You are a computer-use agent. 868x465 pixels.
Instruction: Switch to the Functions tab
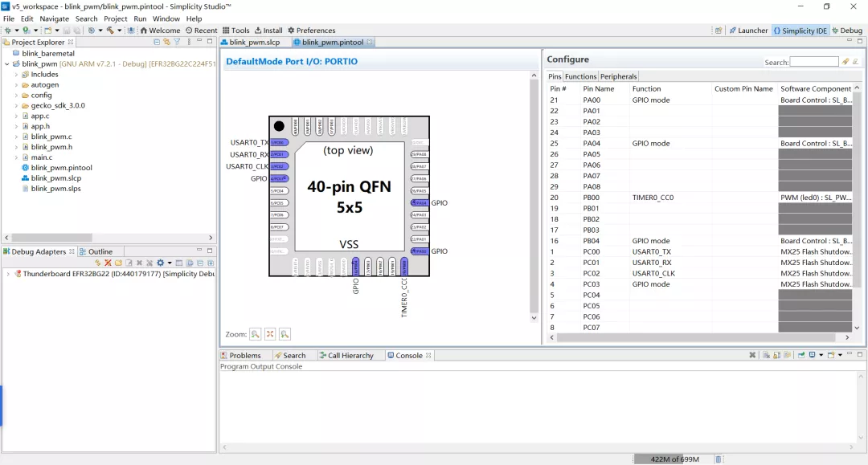tap(581, 76)
